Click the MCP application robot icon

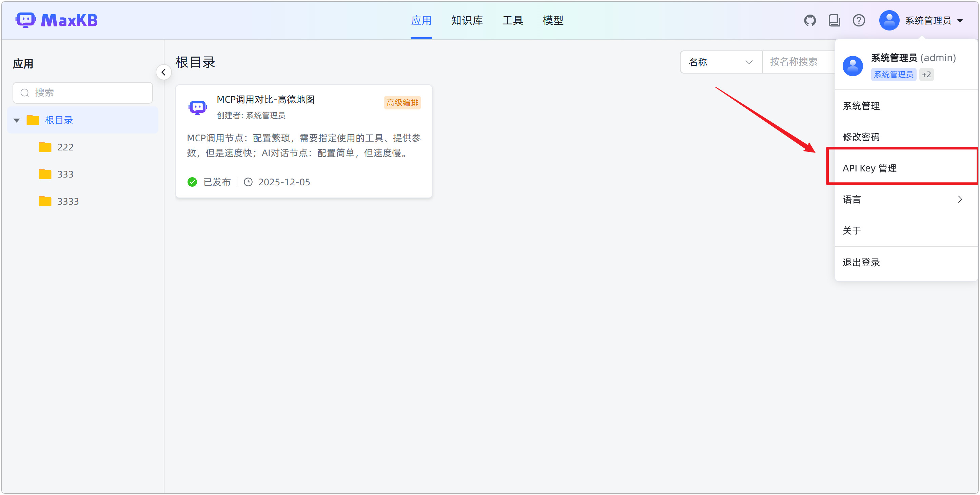(x=197, y=108)
